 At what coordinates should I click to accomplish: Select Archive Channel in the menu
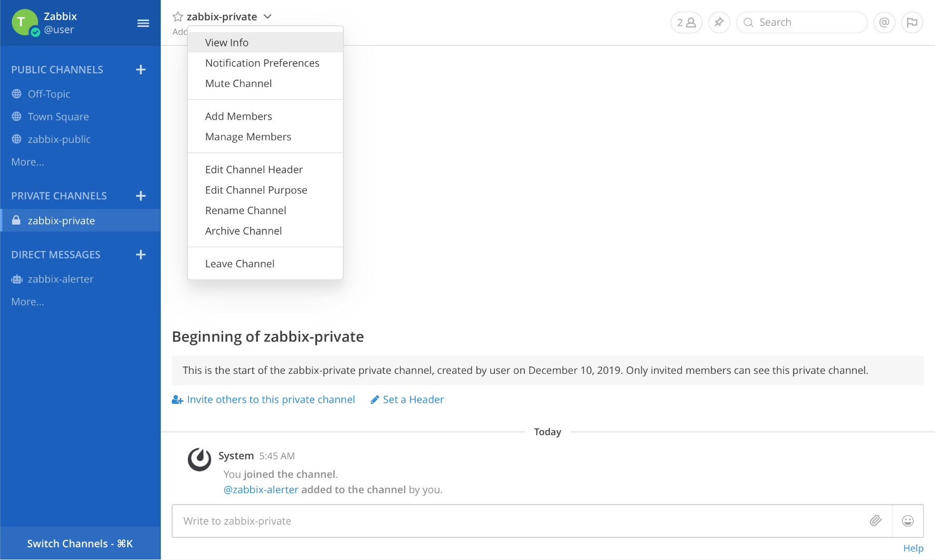[243, 231]
